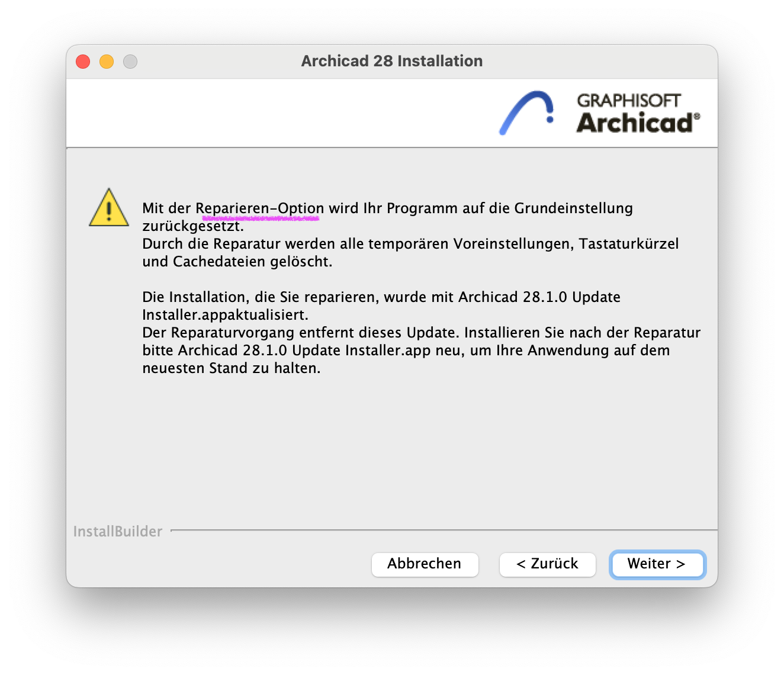This screenshot has width=784, height=675.
Task: Click the blue Archicad arc logo
Action: click(x=526, y=112)
